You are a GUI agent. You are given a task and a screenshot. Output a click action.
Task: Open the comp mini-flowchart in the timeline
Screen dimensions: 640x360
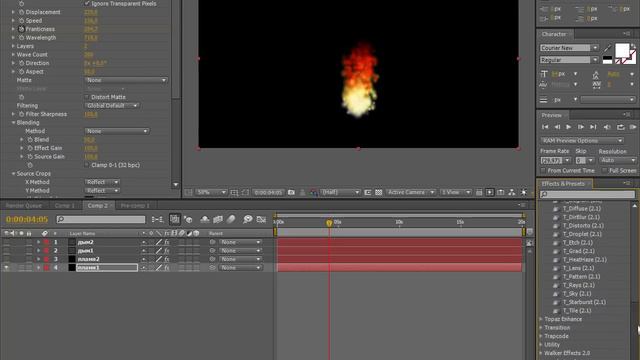click(157, 220)
